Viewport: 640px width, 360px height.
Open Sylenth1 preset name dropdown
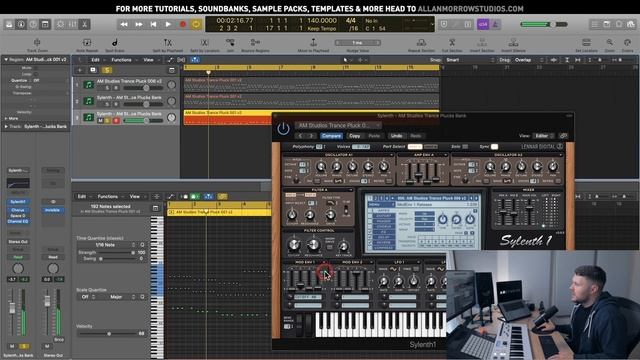339,125
